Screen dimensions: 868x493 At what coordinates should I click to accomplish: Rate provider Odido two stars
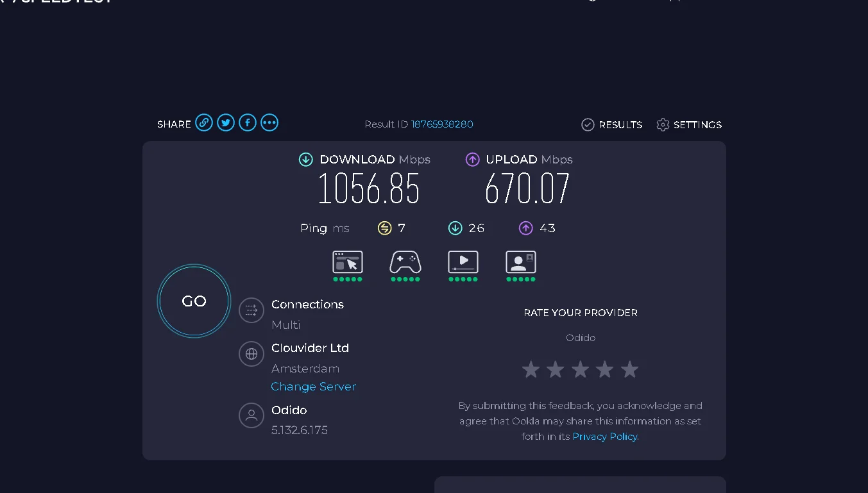point(556,369)
